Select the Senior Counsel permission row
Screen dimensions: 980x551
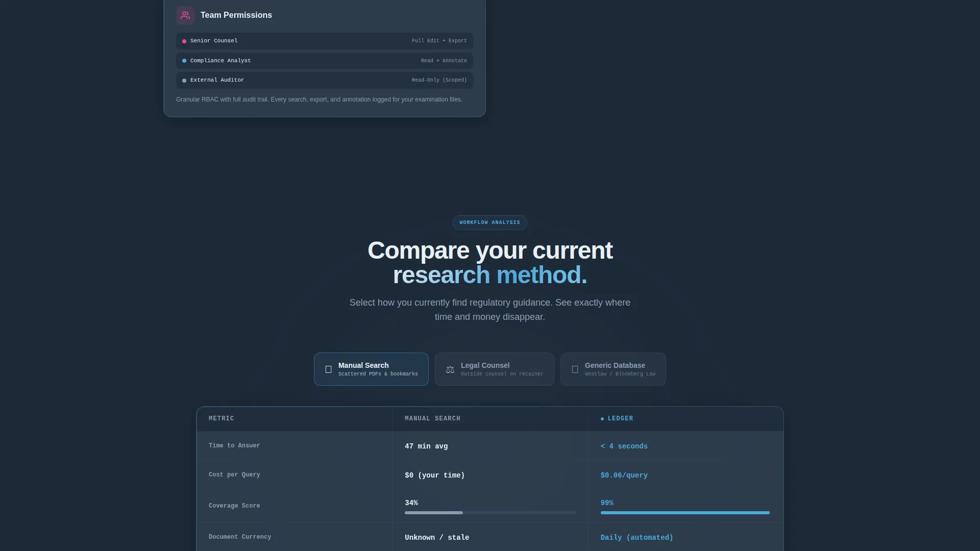pyautogui.click(x=324, y=41)
